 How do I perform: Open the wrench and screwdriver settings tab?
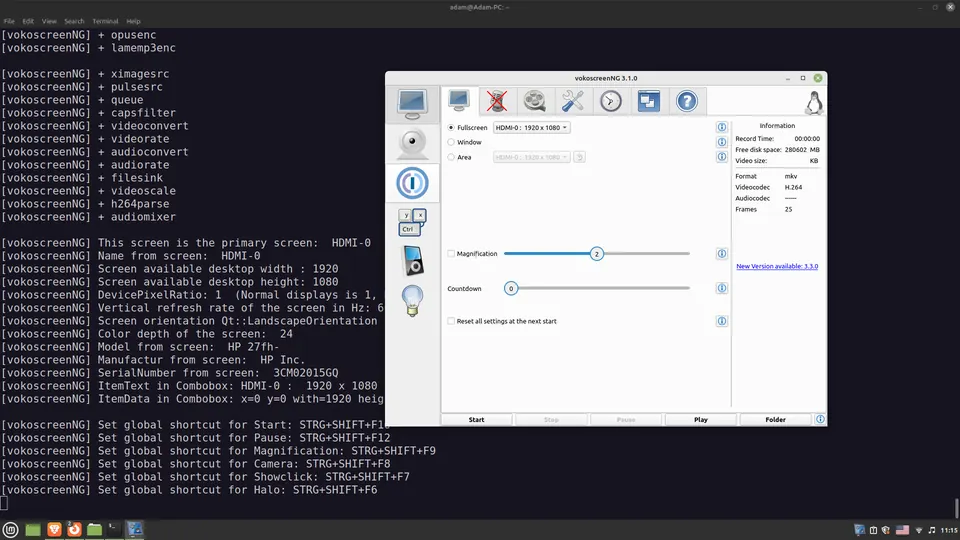point(572,101)
